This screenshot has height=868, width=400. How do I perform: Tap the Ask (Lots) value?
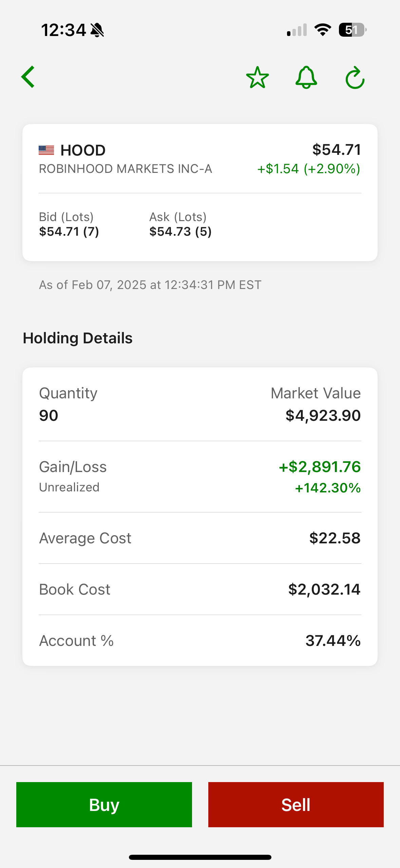pos(180,232)
